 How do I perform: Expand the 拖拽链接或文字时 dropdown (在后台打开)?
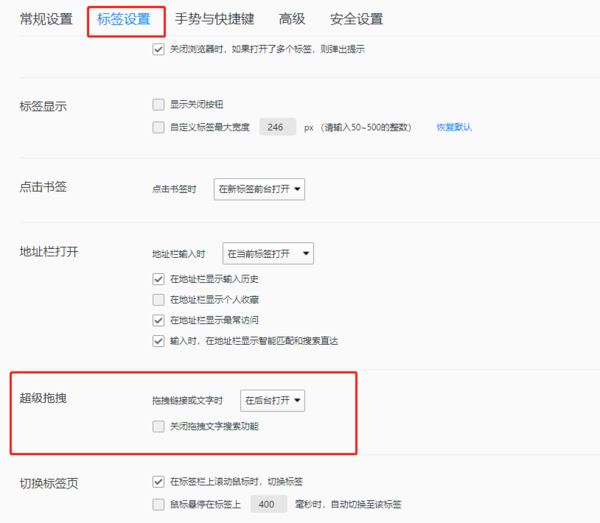coord(273,400)
